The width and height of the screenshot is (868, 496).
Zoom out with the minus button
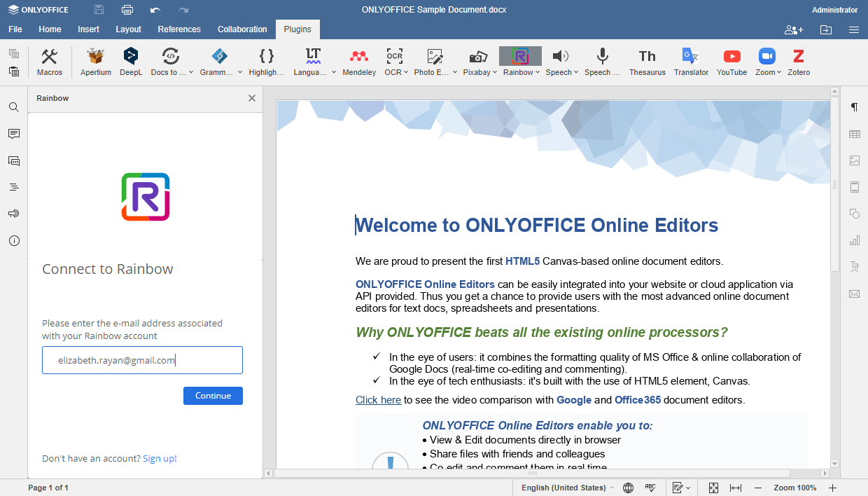tap(758, 488)
